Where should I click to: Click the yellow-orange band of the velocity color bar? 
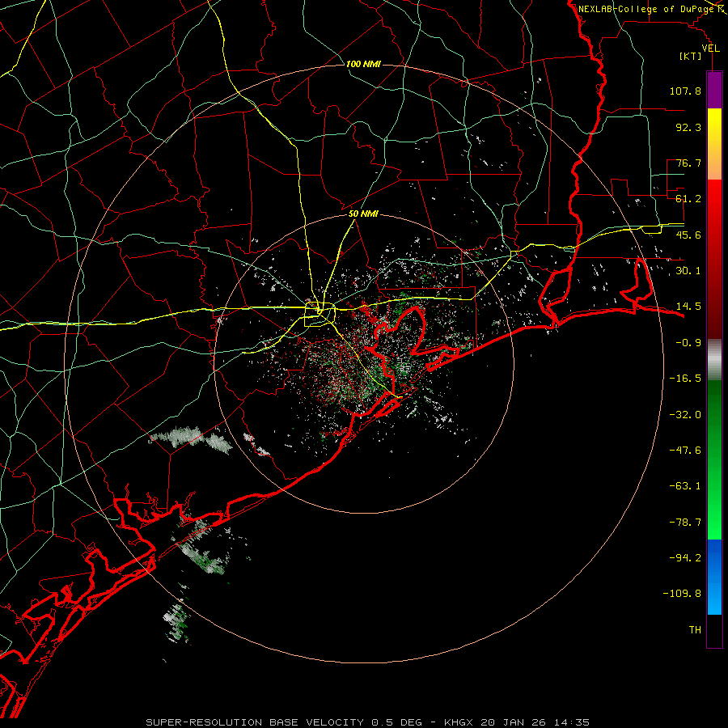tap(714, 144)
